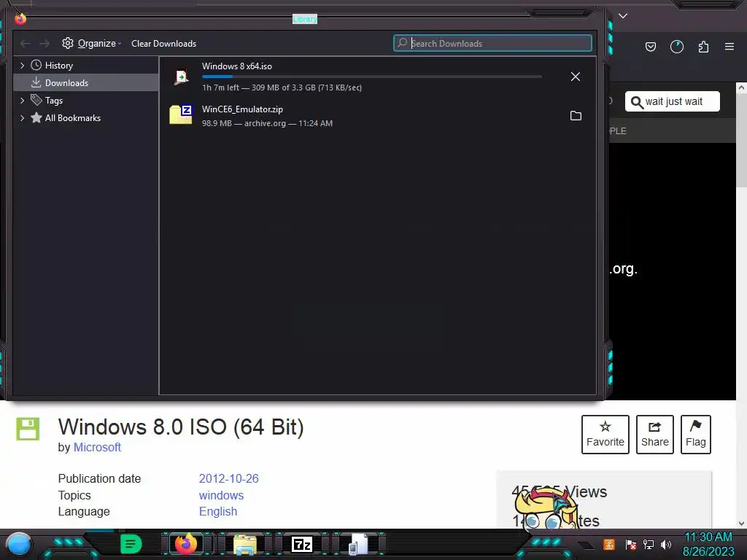Screen dimensions: 747x560
Task: Click the network tray icon
Action: 649,544
